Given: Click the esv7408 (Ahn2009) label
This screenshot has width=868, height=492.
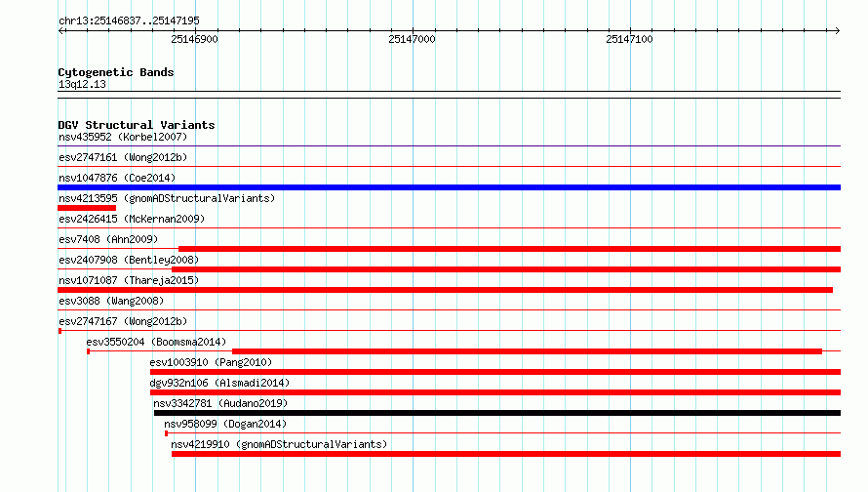Looking at the screenshot, I should (108, 239).
